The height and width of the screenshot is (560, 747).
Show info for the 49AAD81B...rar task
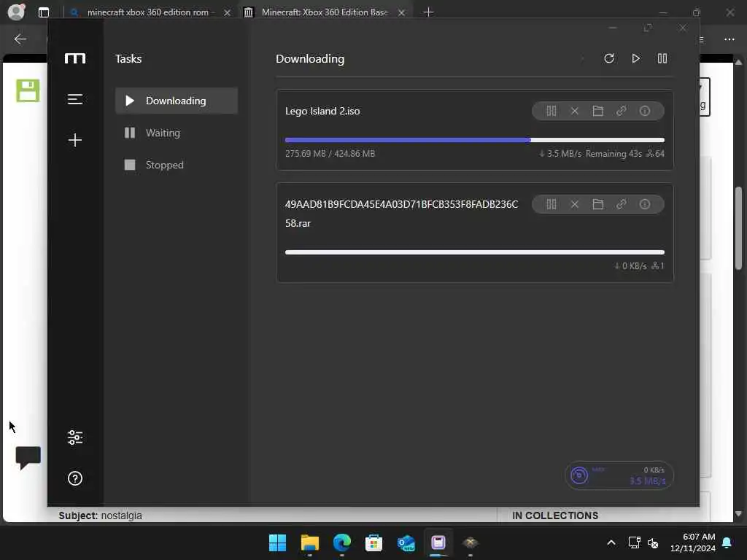click(x=645, y=204)
